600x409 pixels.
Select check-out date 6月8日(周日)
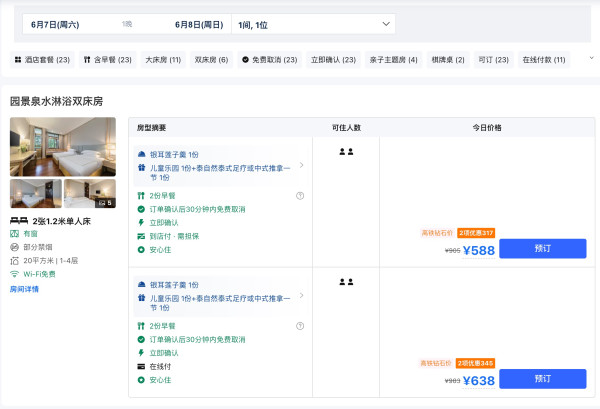point(199,25)
